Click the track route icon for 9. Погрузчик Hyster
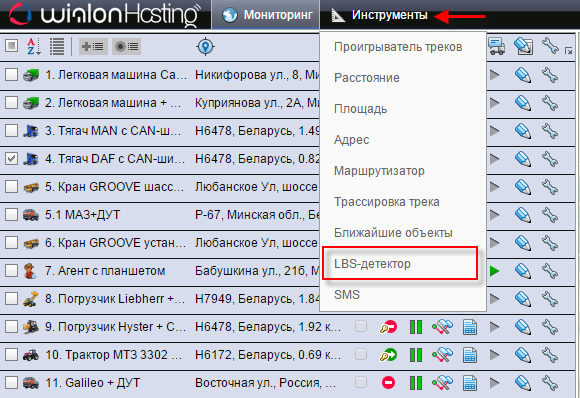Viewport: 580px width, 398px height. click(442, 327)
